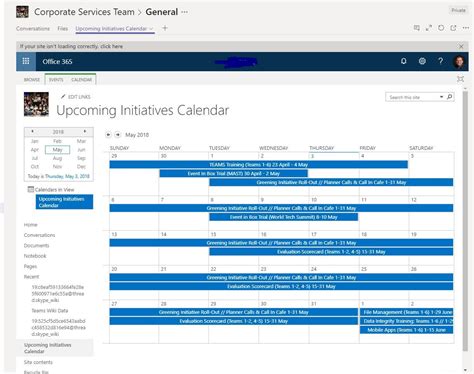Open the CALENDAR ribbon tab

pyautogui.click(x=81, y=80)
